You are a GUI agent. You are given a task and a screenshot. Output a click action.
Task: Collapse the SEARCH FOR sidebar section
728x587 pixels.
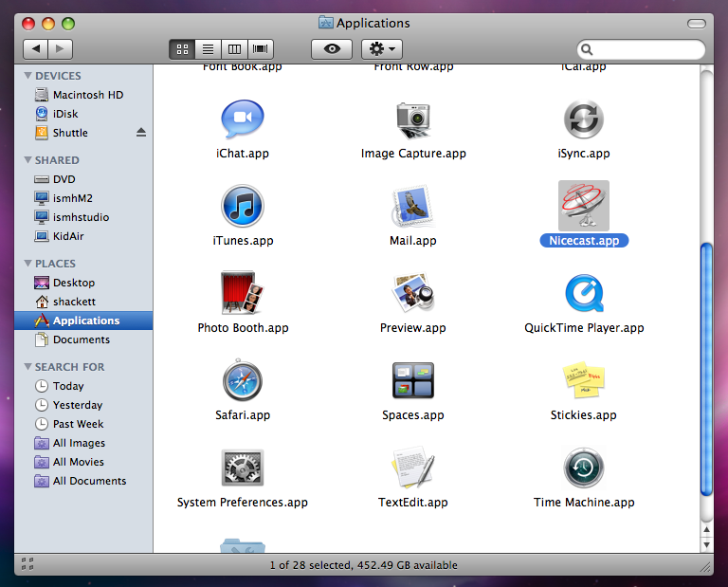coord(27,367)
